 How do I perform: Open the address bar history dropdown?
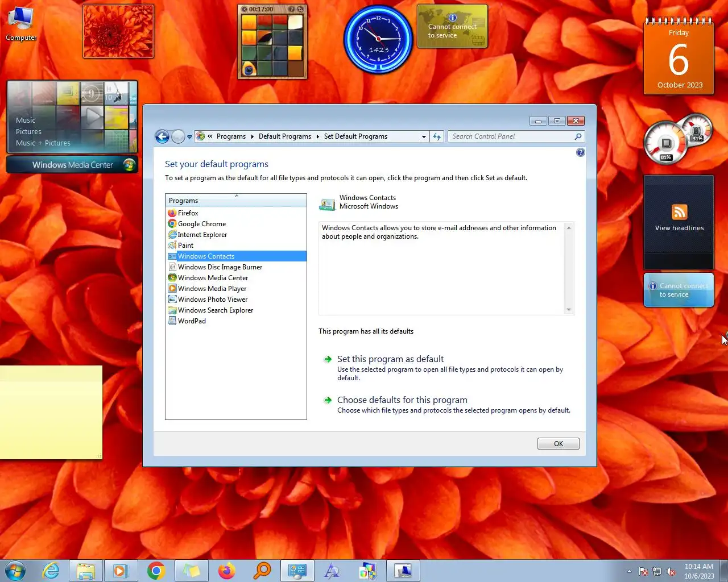[x=424, y=136]
